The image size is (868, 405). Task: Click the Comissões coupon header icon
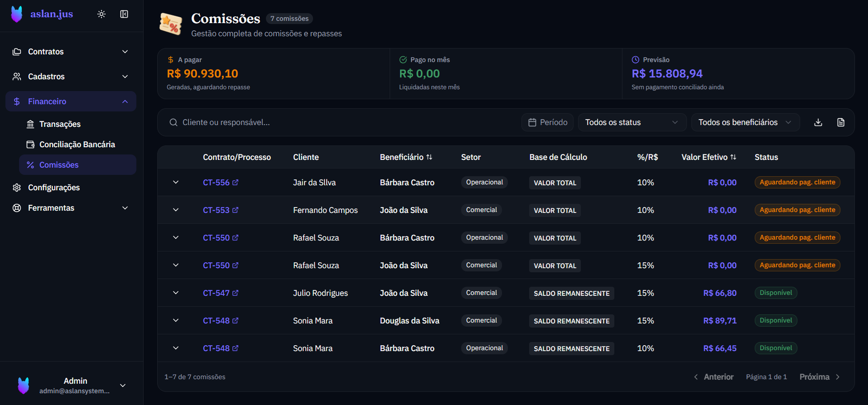click(x=171, y=24)
